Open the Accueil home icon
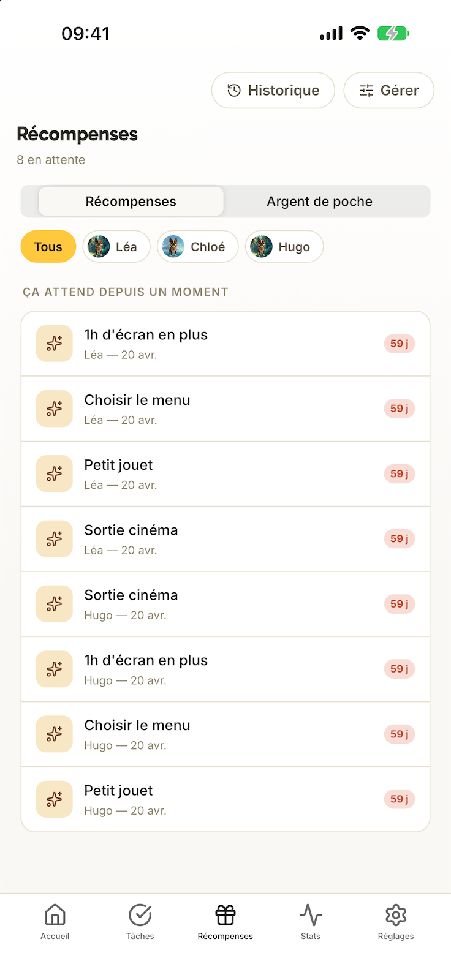Viewport: 451px width, 980px height. click(x=55, y=915)
